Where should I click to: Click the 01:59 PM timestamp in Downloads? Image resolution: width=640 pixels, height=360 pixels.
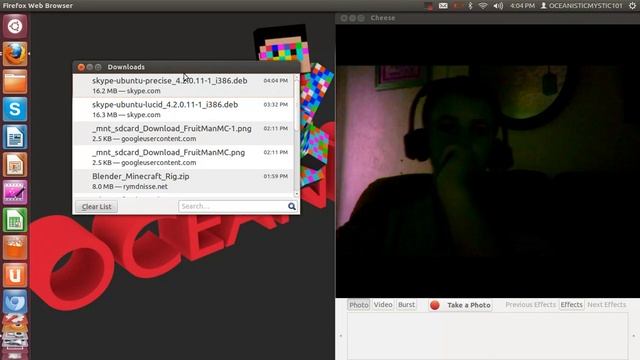[276, 176]
